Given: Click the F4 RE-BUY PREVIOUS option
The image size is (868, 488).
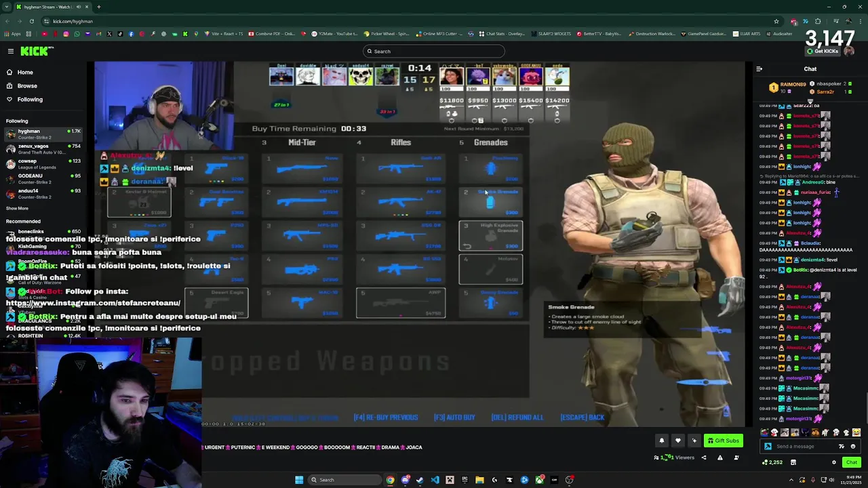Looking at the screenshot, I should coord(385,418).
